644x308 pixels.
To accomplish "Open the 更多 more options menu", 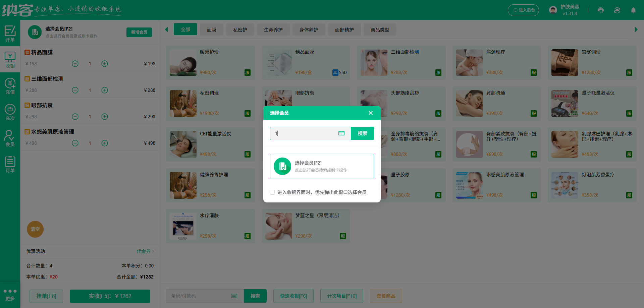I will coord(10,294).
